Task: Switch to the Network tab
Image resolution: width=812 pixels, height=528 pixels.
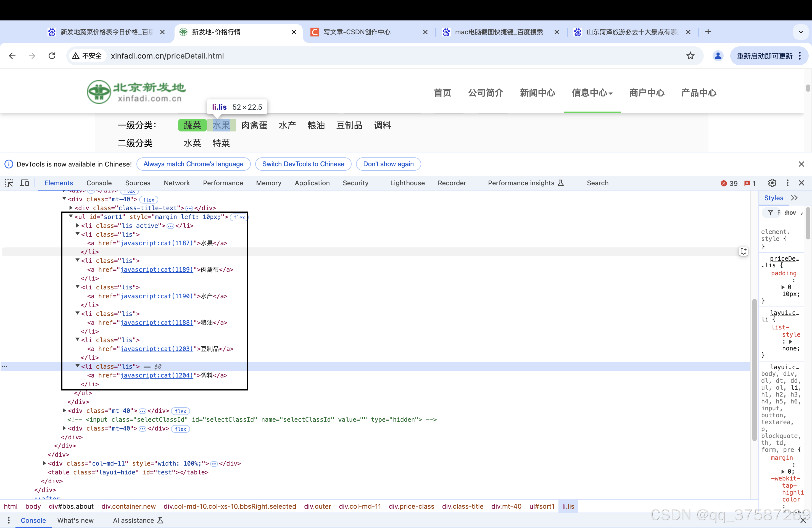Action: [176, 183]
